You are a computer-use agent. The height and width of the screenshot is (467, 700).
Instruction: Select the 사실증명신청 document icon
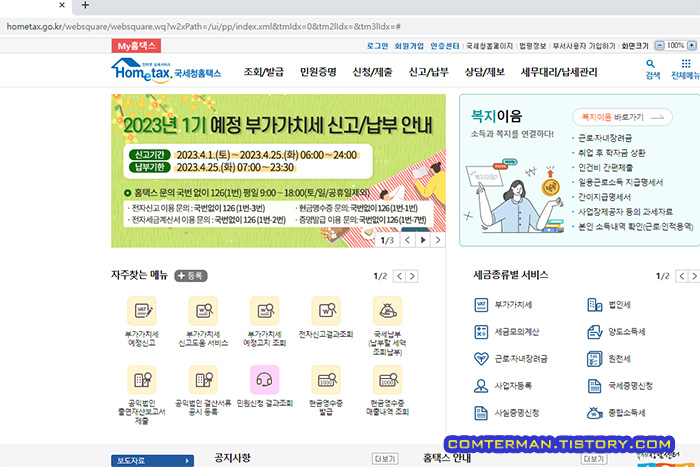pyautogui.click(x=481, y=413)
